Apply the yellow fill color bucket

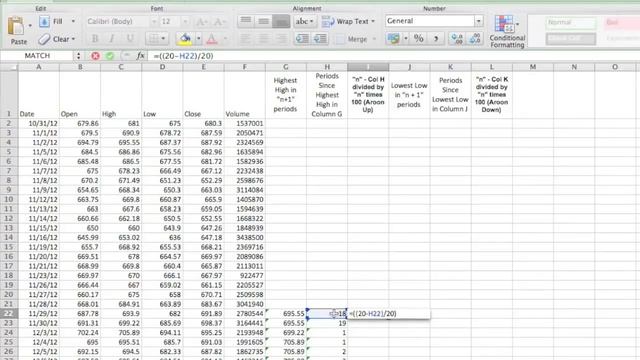click(x=185, y=39)
